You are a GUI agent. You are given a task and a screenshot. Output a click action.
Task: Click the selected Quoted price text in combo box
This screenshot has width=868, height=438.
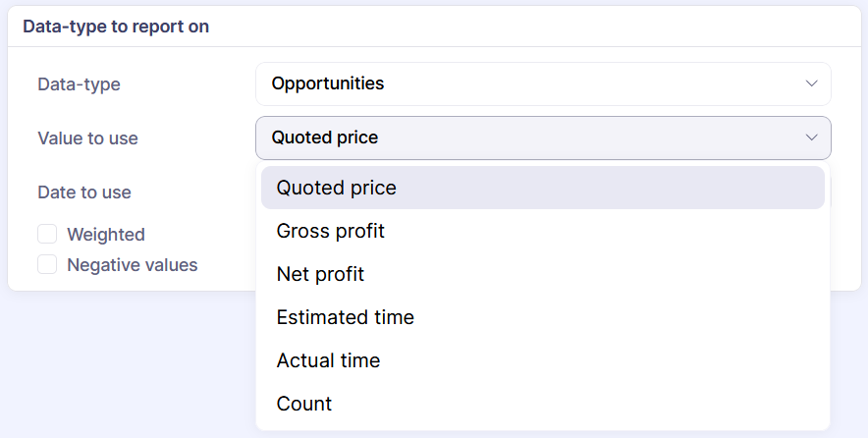pos(325,138)
